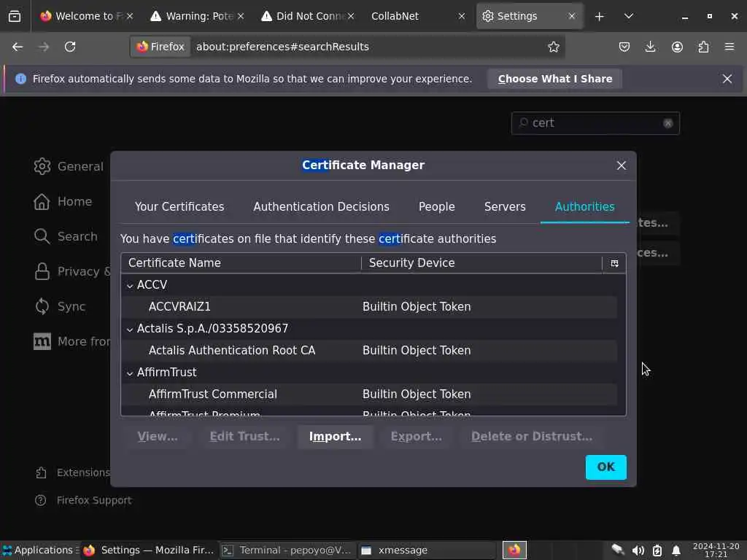
Task: Open Home settings category
Action: point(63,201)
